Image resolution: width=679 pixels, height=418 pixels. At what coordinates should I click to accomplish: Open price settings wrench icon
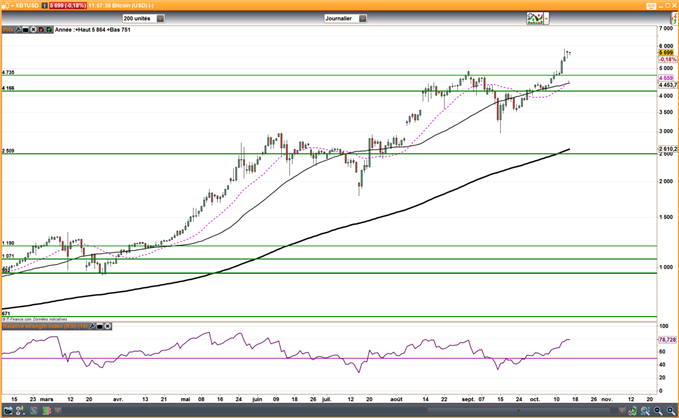[18, 29]
